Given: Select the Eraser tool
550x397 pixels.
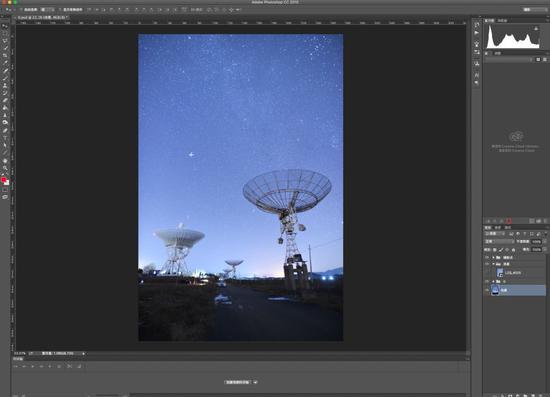Looking at the screenshot, I should pos(5,100).
